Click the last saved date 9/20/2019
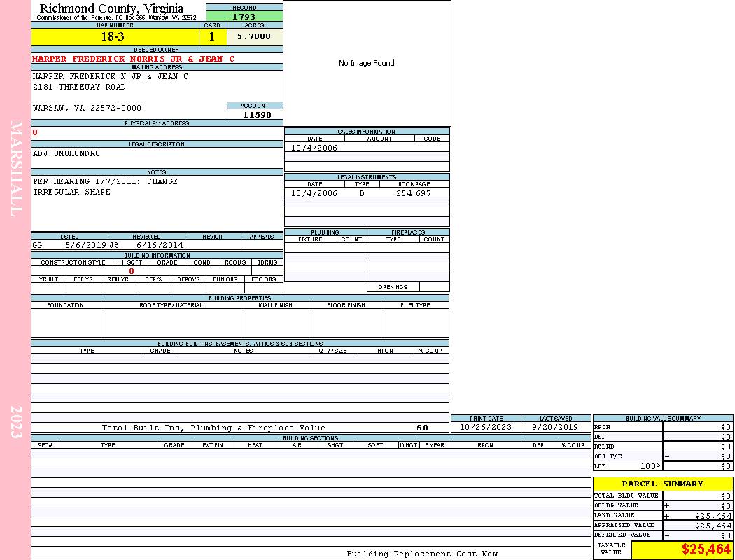The image size is (735, 560). coord(555,427)
